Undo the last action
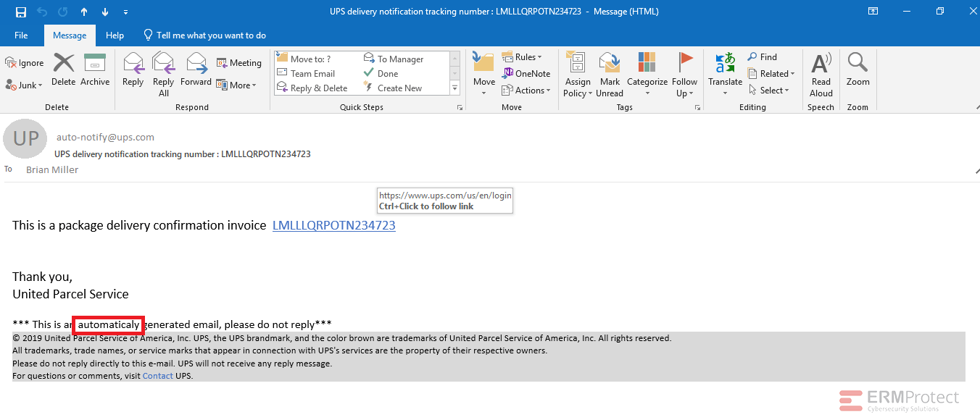This screenshot has width=980, height=420. (42, 12)
